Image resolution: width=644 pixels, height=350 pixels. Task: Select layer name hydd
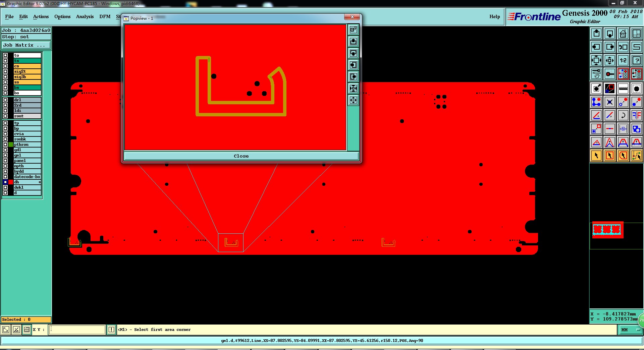(27, 171)
